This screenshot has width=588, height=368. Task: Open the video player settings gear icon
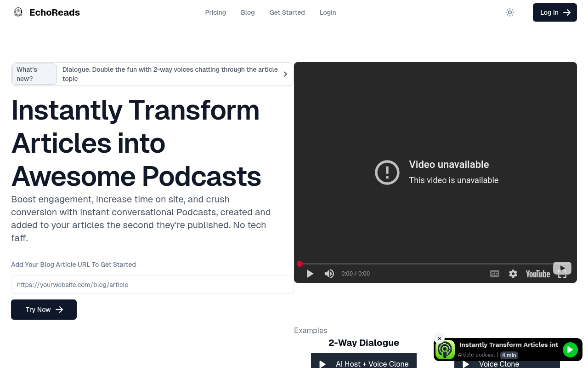513,273
